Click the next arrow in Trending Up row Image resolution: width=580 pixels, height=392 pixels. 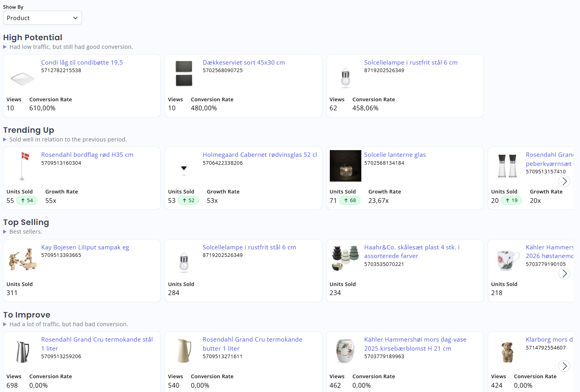pyautogui.click(x=564, y=181)
